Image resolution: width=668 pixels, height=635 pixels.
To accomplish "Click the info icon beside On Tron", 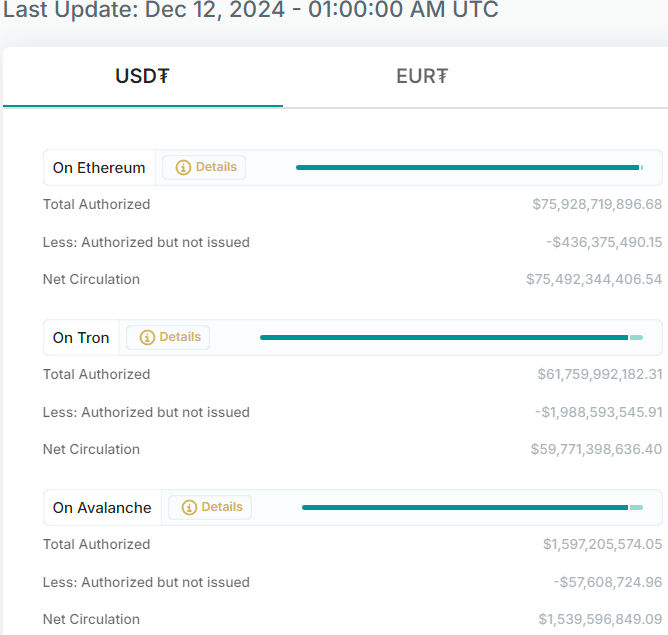I will [147, 338].
